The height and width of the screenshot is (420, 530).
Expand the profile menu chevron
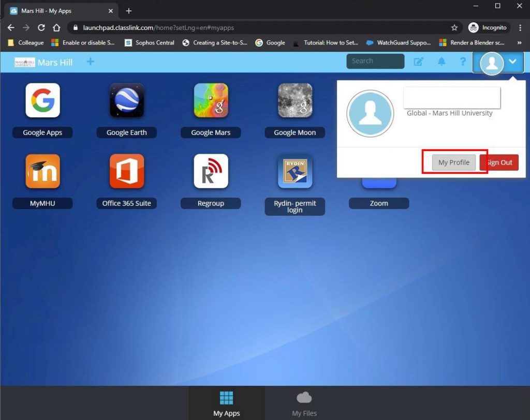click(512, 61)
